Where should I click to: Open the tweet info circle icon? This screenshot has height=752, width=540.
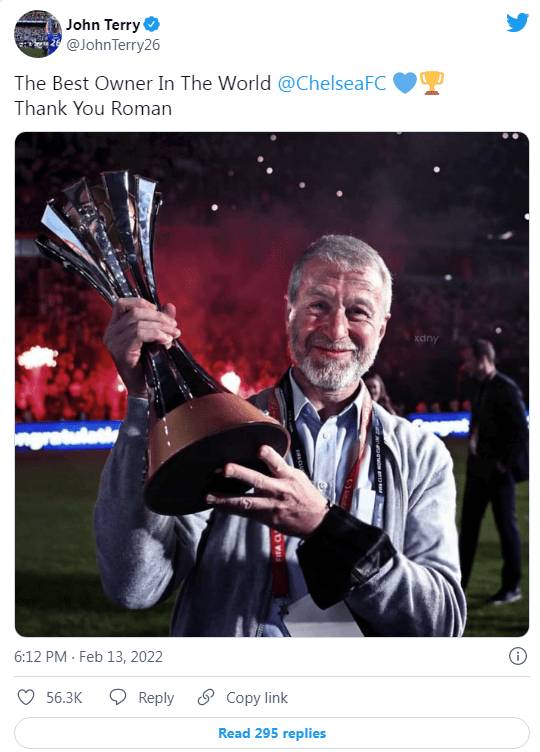point(517,656)
